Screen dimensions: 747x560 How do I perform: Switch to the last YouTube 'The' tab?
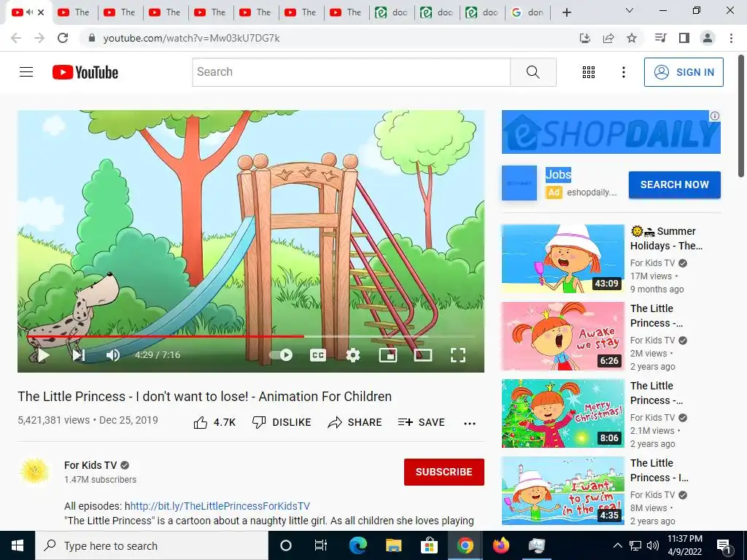click(x=347, y=12)
